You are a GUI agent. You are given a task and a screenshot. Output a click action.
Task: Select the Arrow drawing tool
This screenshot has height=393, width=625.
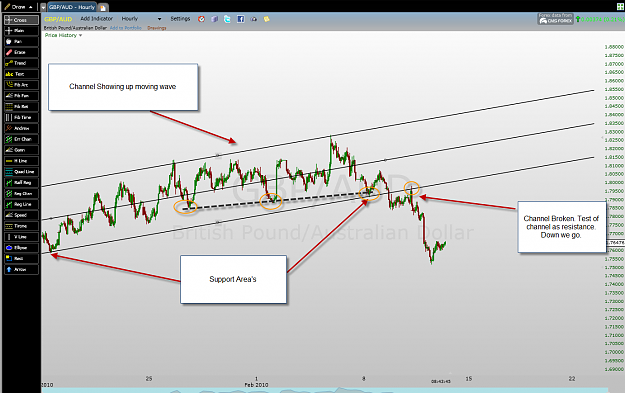pyautogui.click(x=22, y=269)
